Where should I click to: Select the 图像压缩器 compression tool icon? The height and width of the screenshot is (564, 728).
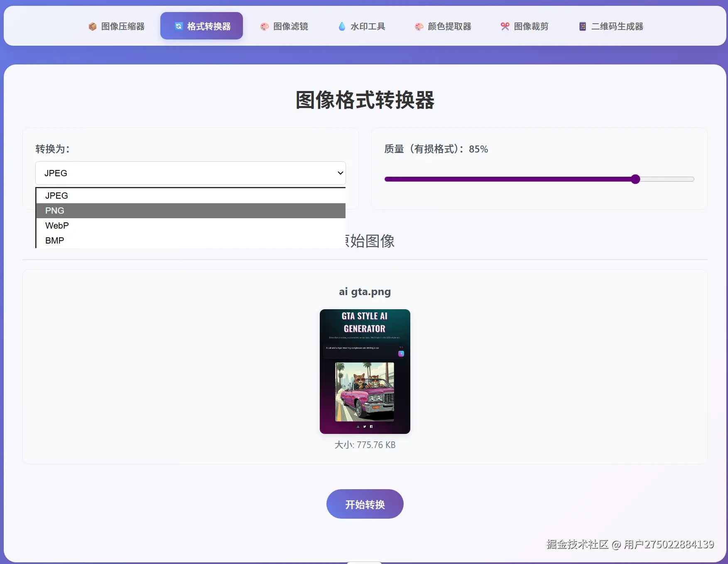click(x=92, y=26)
